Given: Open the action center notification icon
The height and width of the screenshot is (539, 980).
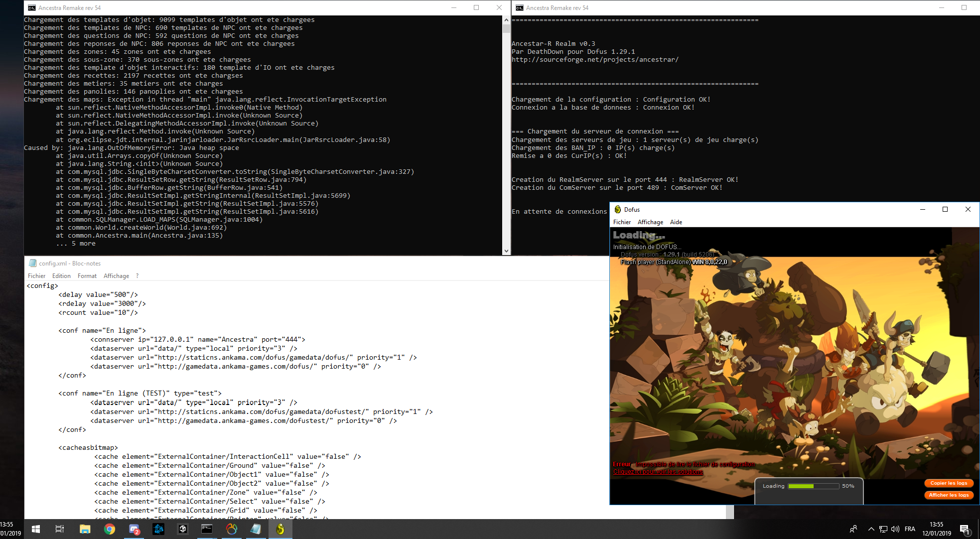Looking at the screenshot, I should tap(964, 529).
